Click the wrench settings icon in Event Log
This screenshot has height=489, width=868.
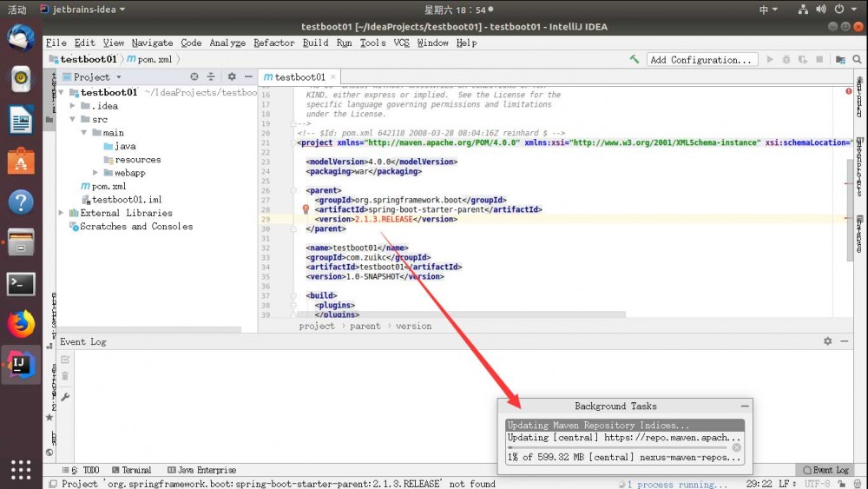coord(65,397)
